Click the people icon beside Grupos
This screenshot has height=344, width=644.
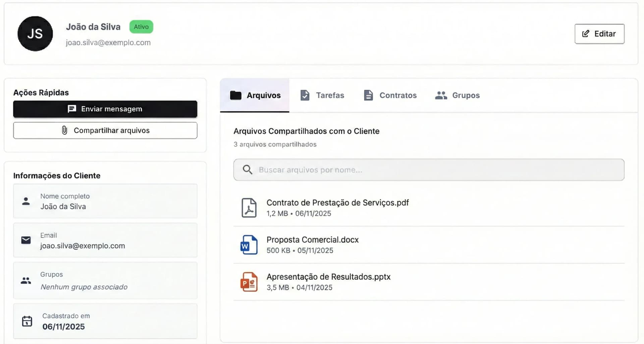click(440, 95)
